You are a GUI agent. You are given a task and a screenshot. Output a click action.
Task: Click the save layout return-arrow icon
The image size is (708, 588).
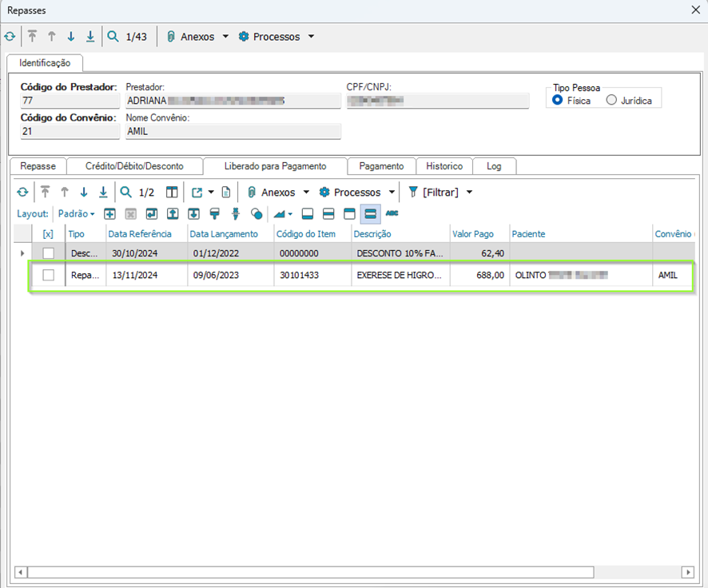(x=152, y=214)
